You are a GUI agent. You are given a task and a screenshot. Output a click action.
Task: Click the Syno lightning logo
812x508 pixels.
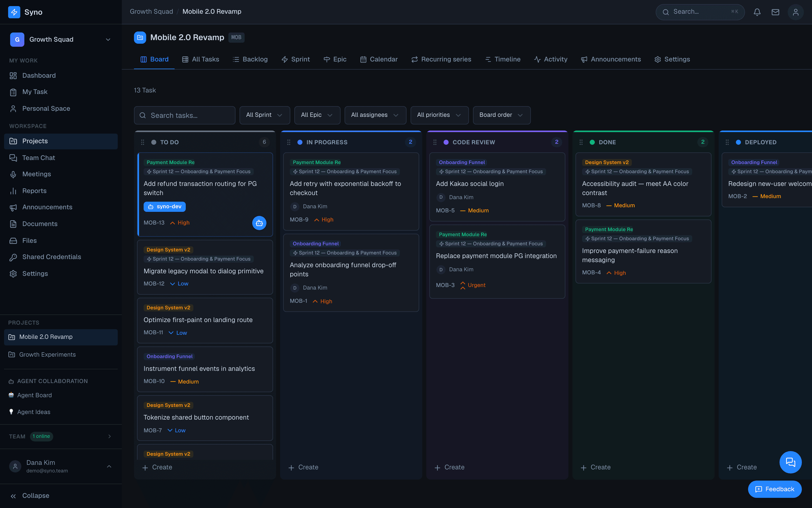click(14, 12)
